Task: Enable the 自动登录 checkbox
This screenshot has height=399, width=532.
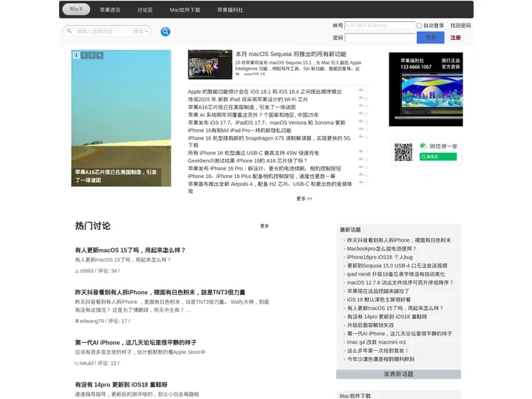Action: (x=419, y=25)
